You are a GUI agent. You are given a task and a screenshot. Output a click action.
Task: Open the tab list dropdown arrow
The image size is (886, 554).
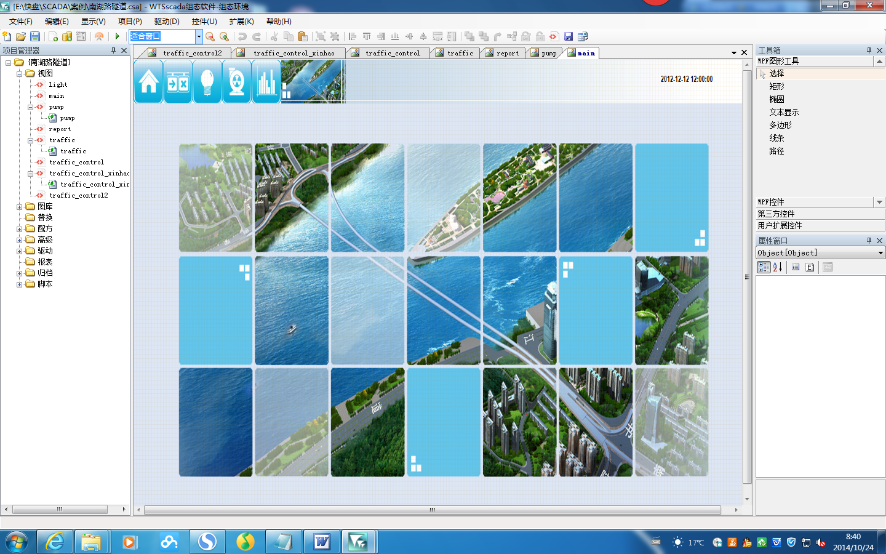point(733,53)
